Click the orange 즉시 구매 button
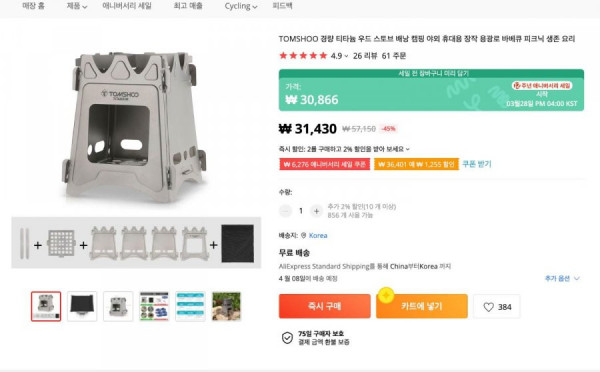 click(x=324, y=306)
